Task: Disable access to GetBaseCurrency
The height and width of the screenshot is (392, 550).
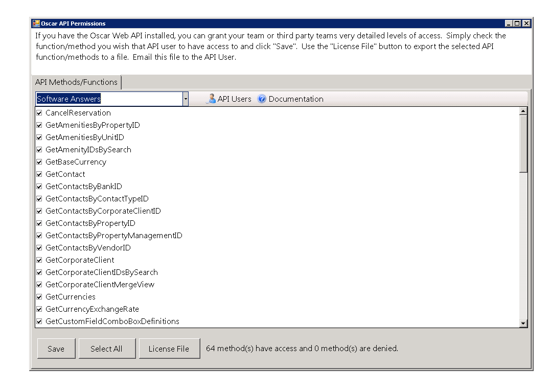Action: (39, 162)
